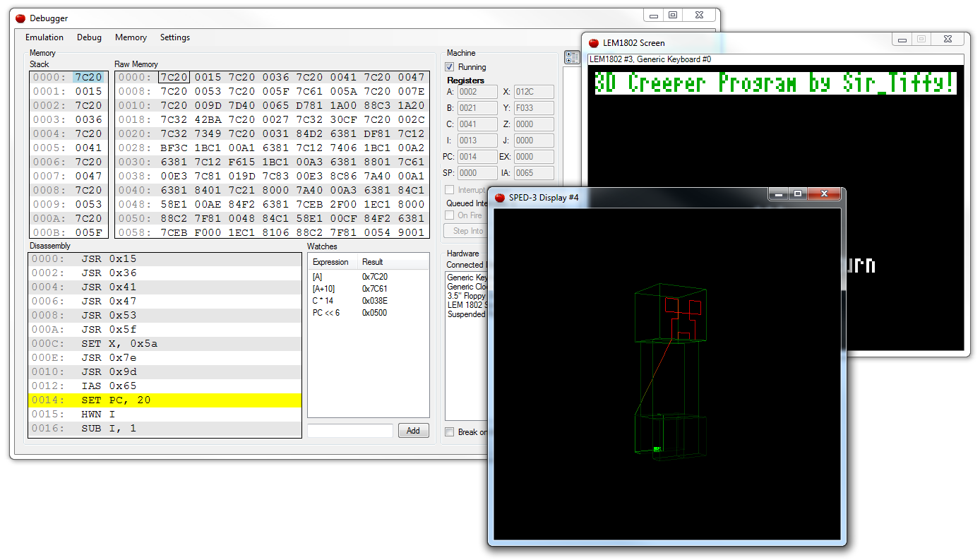Click register X value field 012C
The image size is (980, 560).
(x=534, y=92)
